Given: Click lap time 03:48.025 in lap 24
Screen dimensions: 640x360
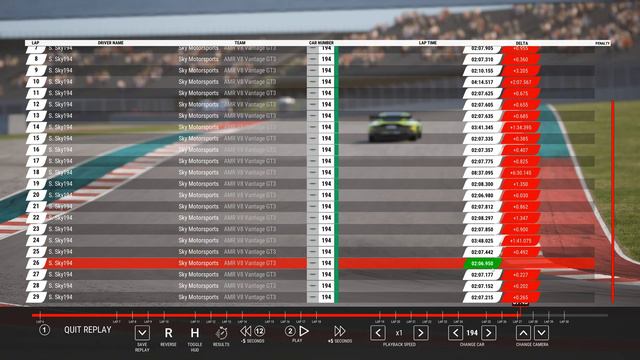Looking at the screenshot, I should coord(482,241).
